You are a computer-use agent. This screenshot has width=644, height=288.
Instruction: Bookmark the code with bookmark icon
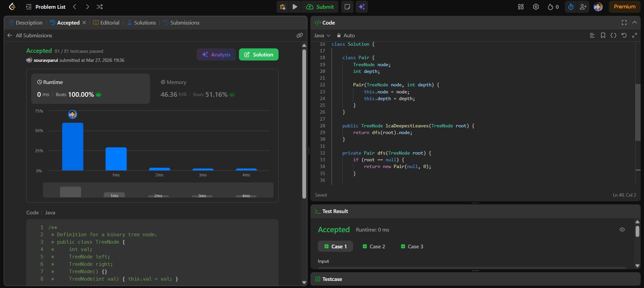click(603, 35)
